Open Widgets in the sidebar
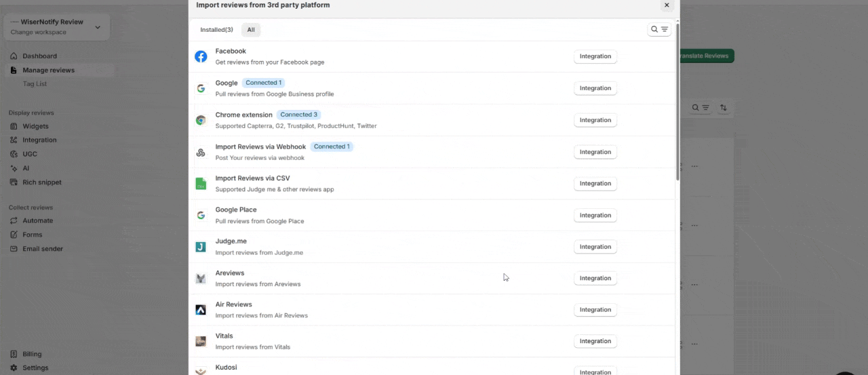Viewport: 868px width, 375px height. [x=35, y=126]
